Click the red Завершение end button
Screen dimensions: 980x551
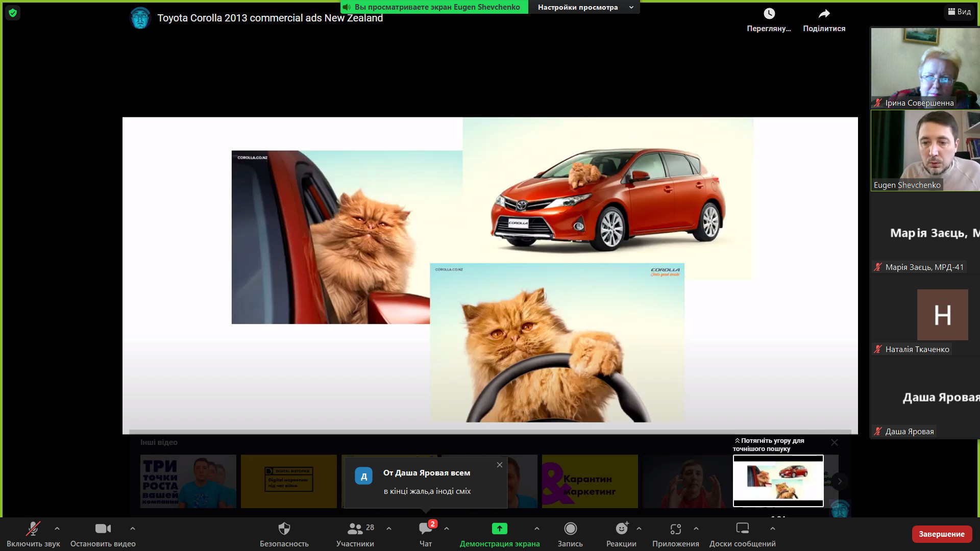942,534
